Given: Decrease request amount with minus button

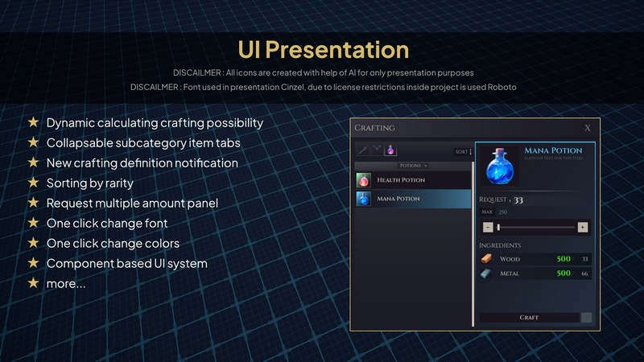Looking at the screenshot, I should coord(488,227).
